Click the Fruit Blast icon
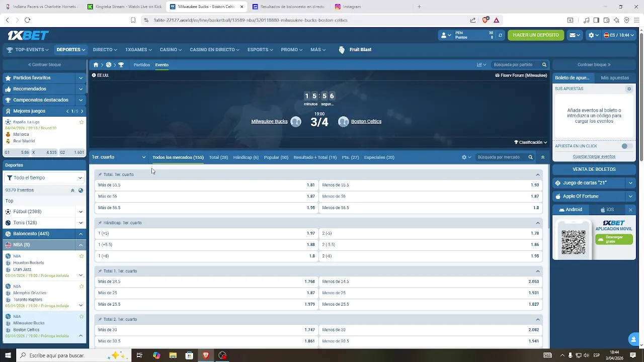 [342, 50]
